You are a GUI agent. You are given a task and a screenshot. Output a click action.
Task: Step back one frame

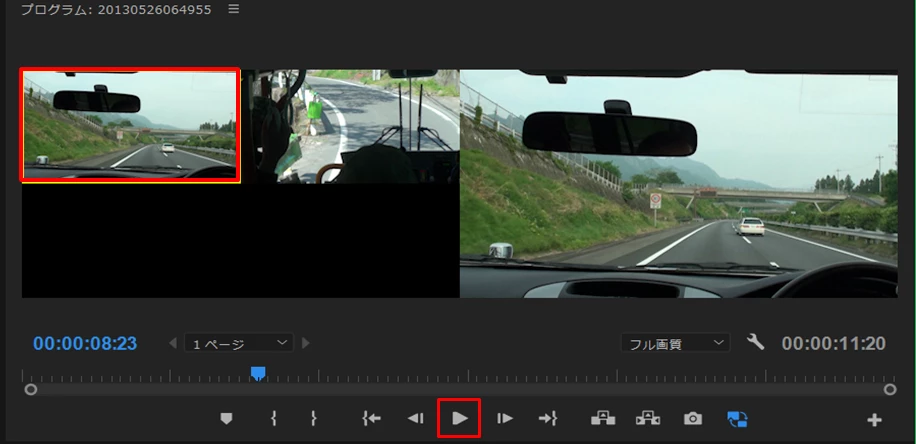click(x=415, y=418)
